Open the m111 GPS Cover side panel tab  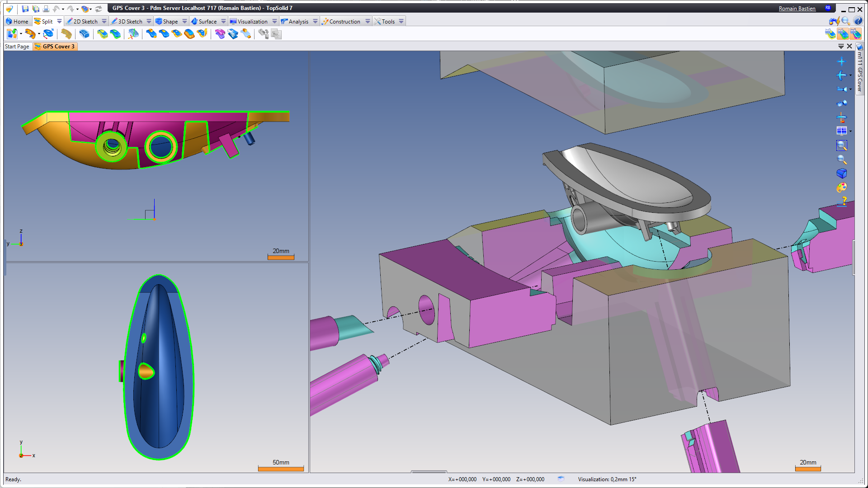[x=860, y=71]
